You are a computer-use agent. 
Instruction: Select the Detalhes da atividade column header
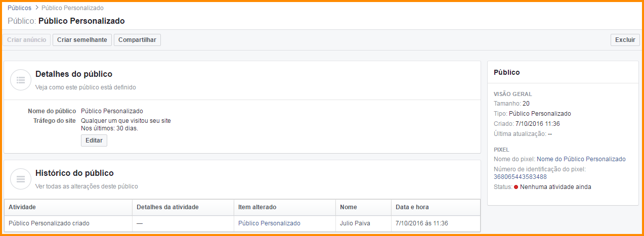click(x=167, y=207)
